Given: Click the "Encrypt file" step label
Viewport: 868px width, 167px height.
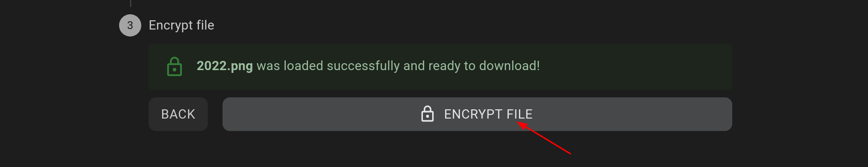Looking at the screenshot, I should click(x=181, y=25).
